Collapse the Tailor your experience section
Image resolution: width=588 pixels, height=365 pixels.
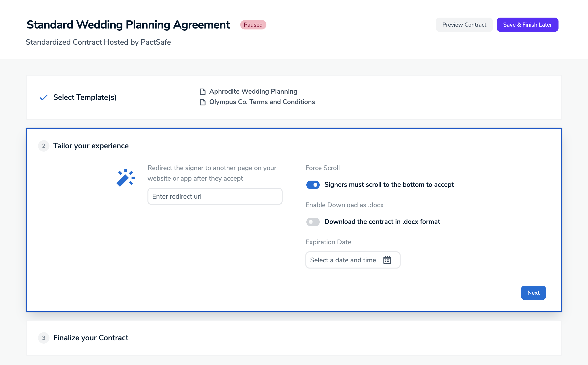pyautogui.click(x=91, y=146)
